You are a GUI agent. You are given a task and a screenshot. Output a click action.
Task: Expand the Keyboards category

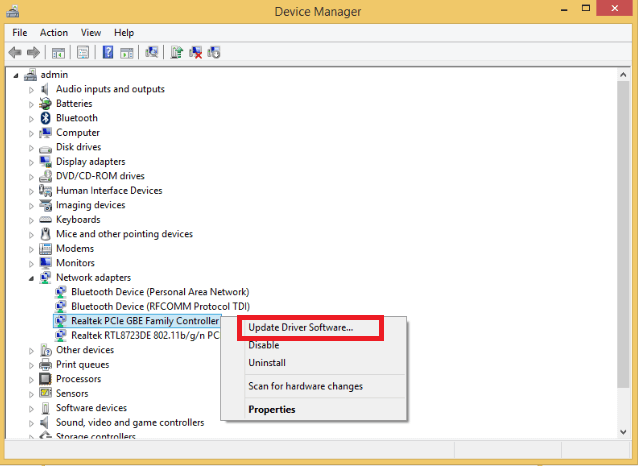(x=31, y=221)
